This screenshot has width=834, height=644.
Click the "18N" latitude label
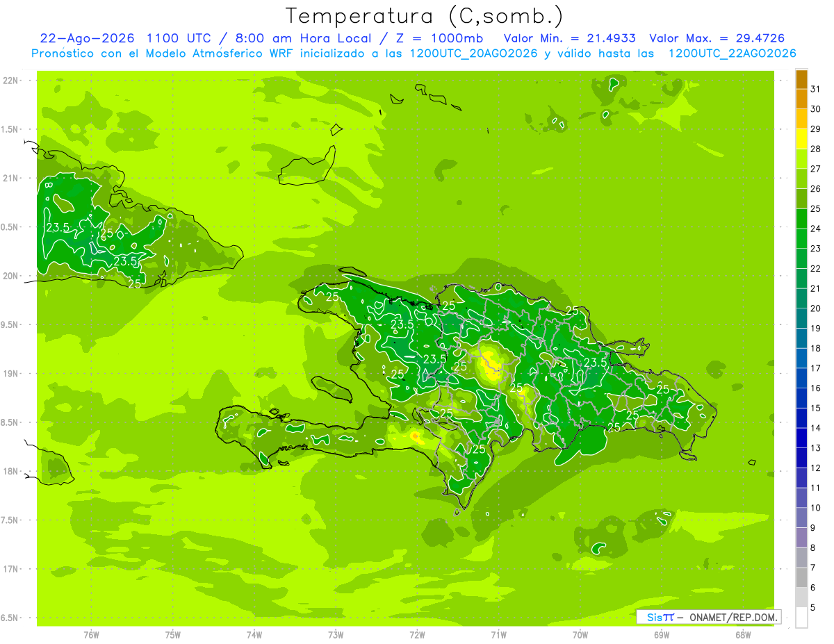[10, 471]
